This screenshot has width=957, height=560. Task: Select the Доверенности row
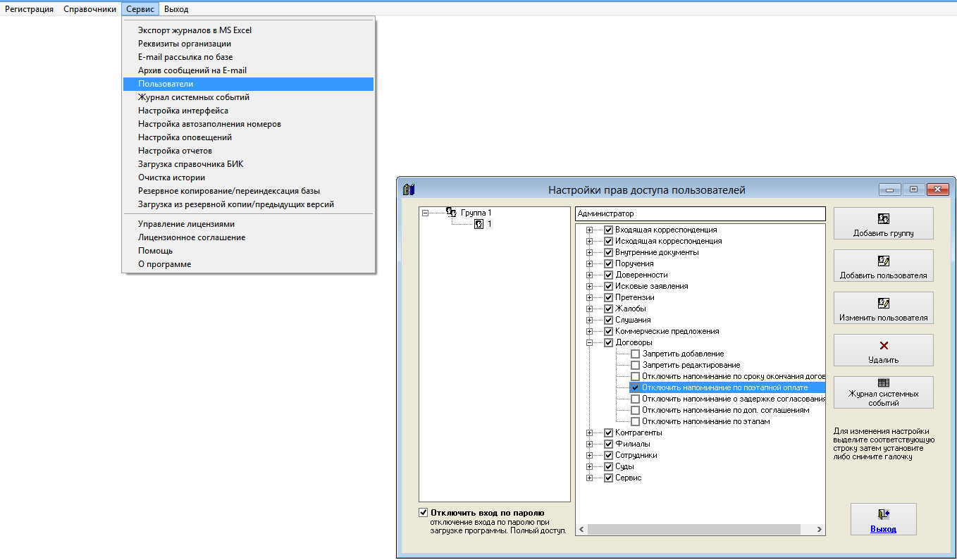641,275
